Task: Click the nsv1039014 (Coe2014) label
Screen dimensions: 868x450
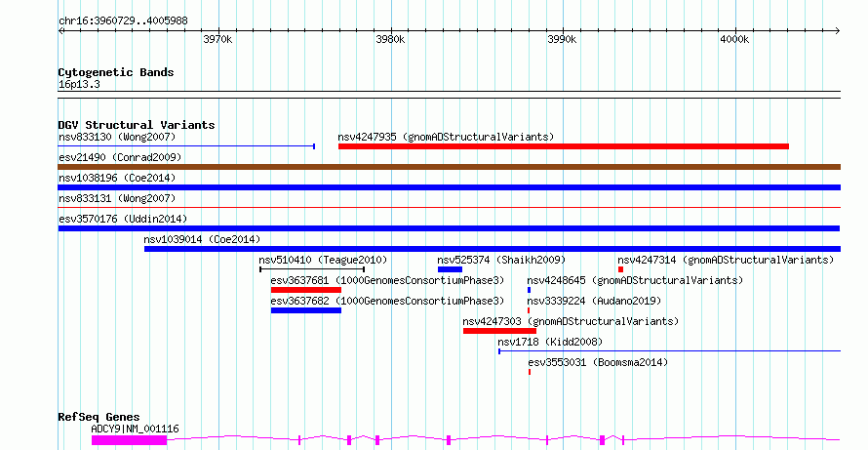Action: tap(202, 239)
